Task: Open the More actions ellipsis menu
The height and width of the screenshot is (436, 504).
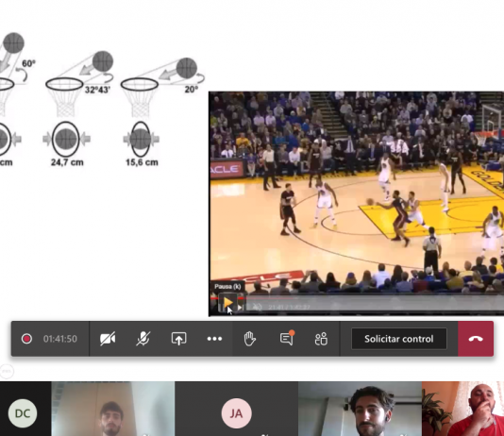Action: click(214, 339)
